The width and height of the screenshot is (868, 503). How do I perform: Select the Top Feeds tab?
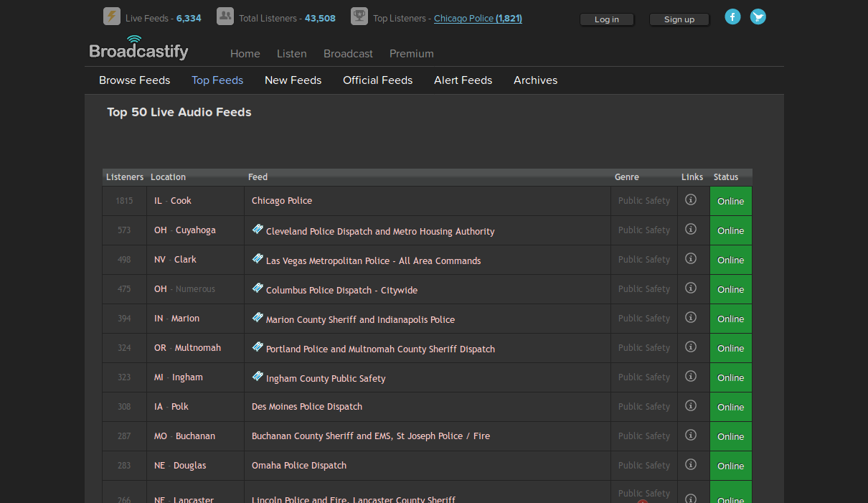pos(217,80)
